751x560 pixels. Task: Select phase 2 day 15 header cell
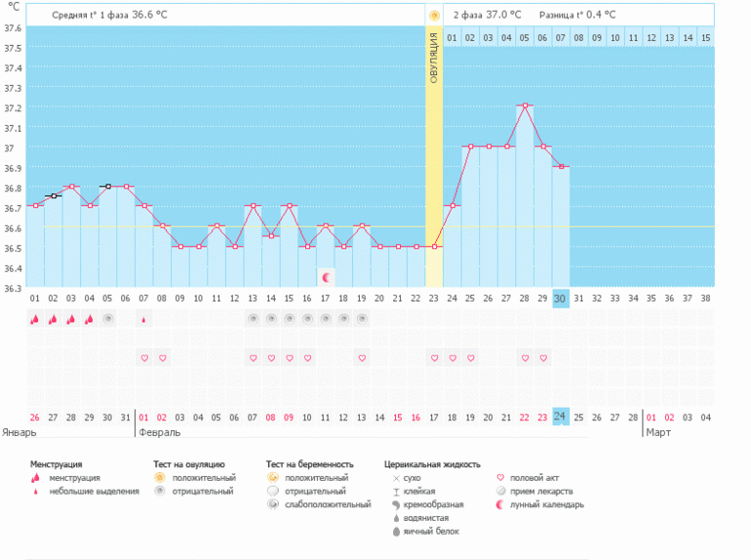[705, 37]
